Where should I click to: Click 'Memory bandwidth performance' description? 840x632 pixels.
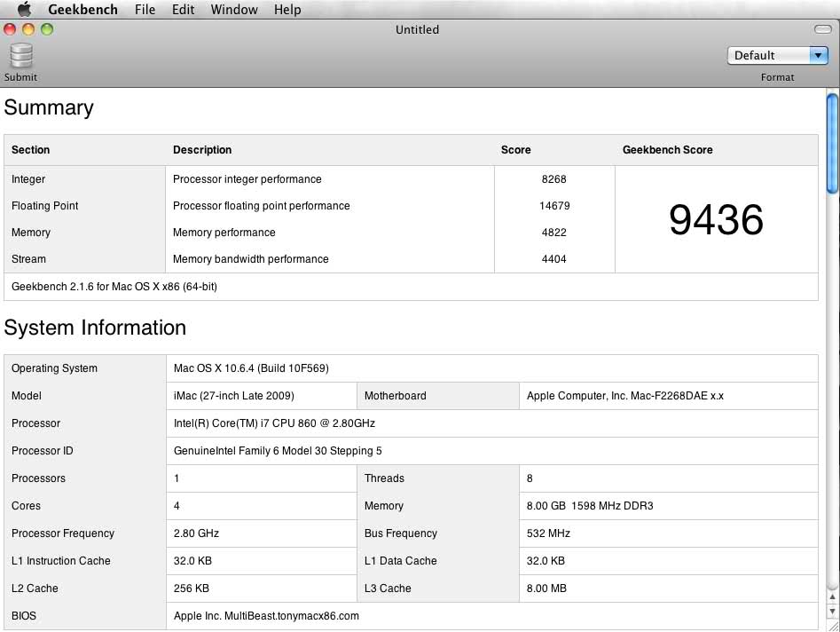(250, 259)
